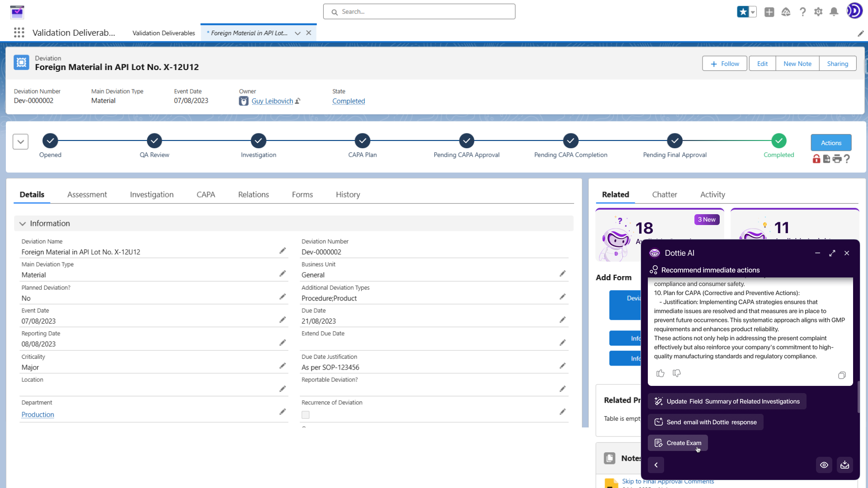
Task: Open the Production department link
Action: coord(38,414)
